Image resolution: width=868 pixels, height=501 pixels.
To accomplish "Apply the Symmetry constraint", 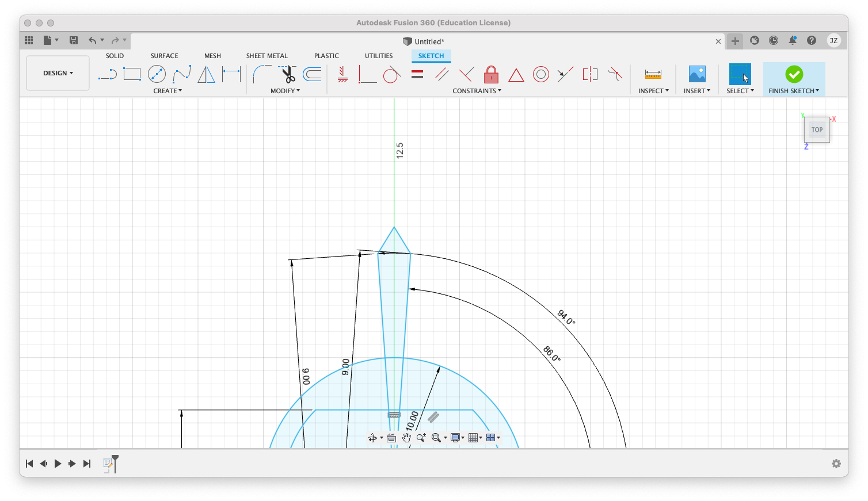I will click(x=590, y=74).
